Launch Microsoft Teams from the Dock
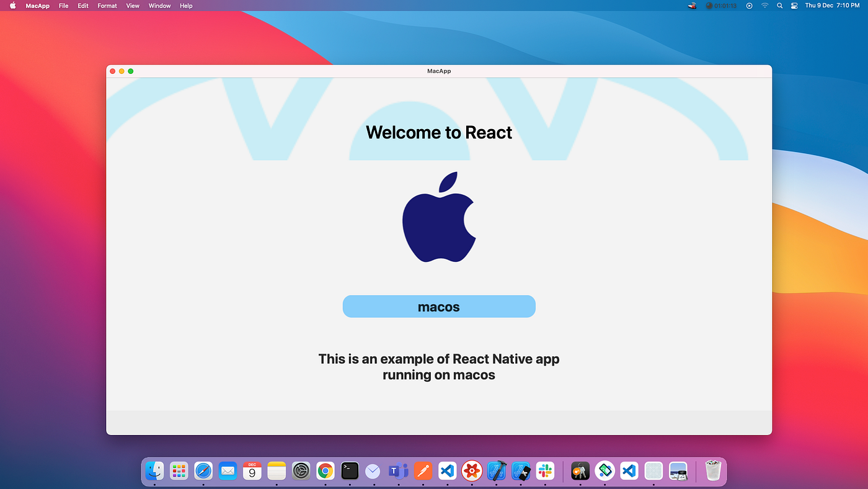This screenshot has height=489, width=868. coord(397,470)
